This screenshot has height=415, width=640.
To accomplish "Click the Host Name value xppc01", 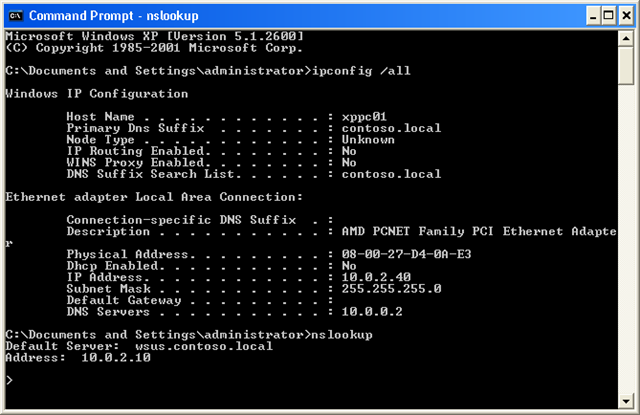I will (362, 118).
